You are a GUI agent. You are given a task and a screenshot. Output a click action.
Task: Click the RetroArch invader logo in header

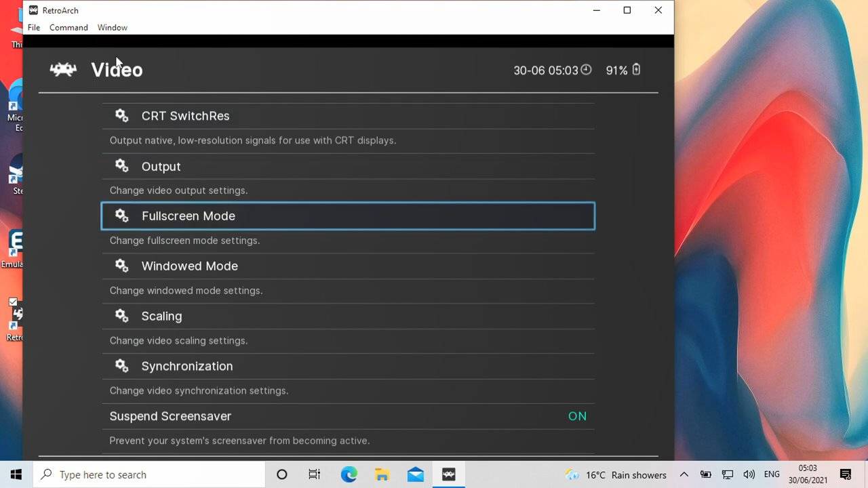coord(63,69)
